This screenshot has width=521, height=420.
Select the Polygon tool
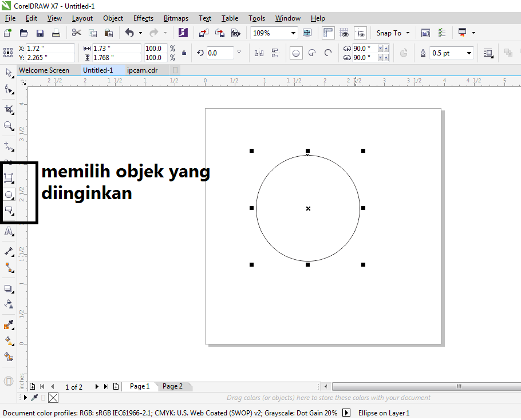[x=9, y=211]
